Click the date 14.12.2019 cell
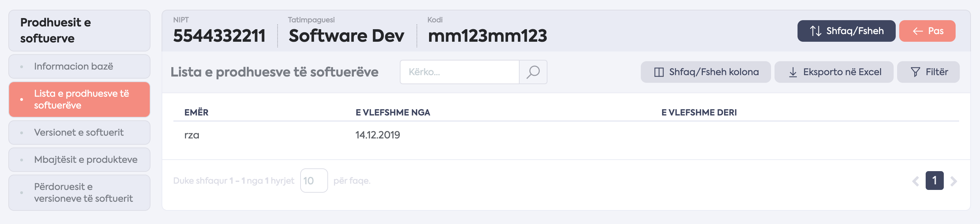This screenshot has height=224, width=980. pyautogui.click(x=378, y=135)
